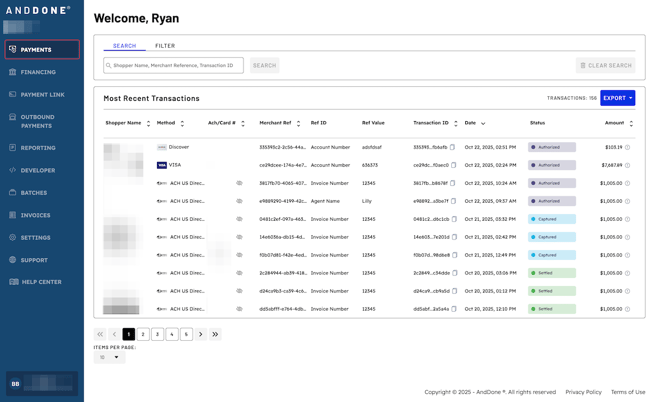Click the shopper name search field
Screen dimensions: 655x402
[x=174, y=65]
